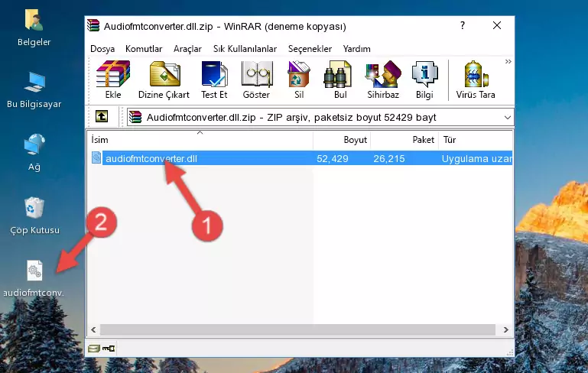
Task: Select the Bu Bilgisayar desktop icon
Action: click(34, 90)
